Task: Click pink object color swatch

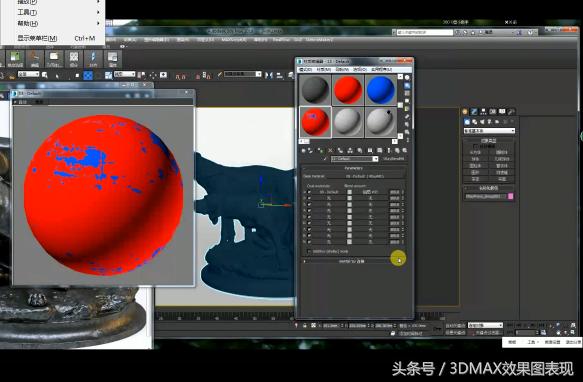Action: (510, 196)
